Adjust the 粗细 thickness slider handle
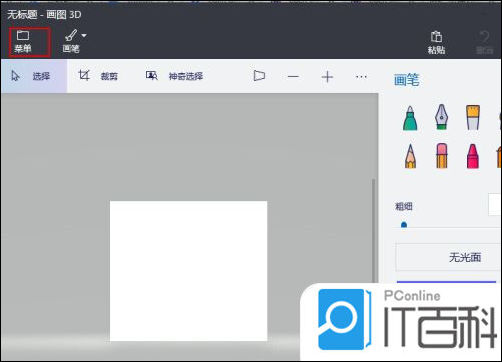This screenshot has width=502, height=362. point(404,225)
